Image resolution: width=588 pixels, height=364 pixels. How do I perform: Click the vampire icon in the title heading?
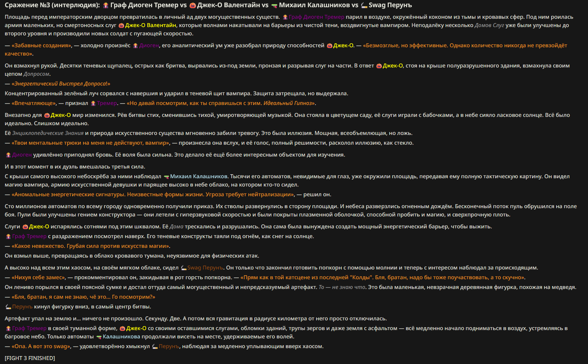[106, 5]
